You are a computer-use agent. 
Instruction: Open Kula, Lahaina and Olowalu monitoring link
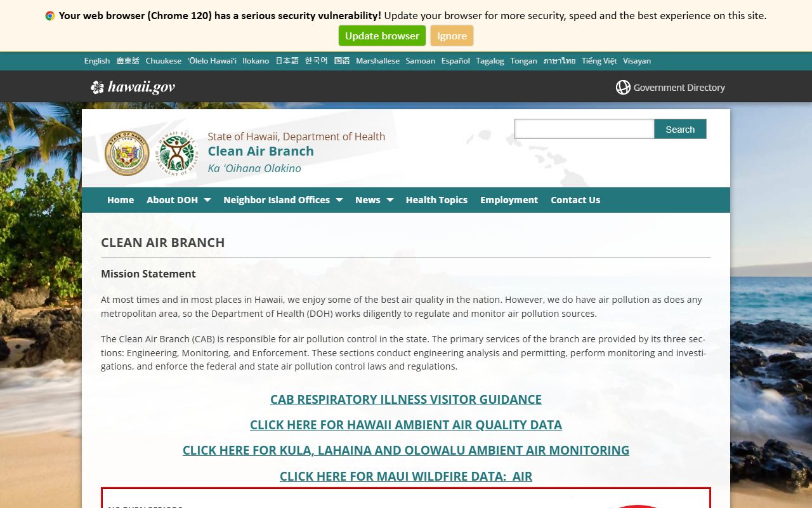point(406,450)
